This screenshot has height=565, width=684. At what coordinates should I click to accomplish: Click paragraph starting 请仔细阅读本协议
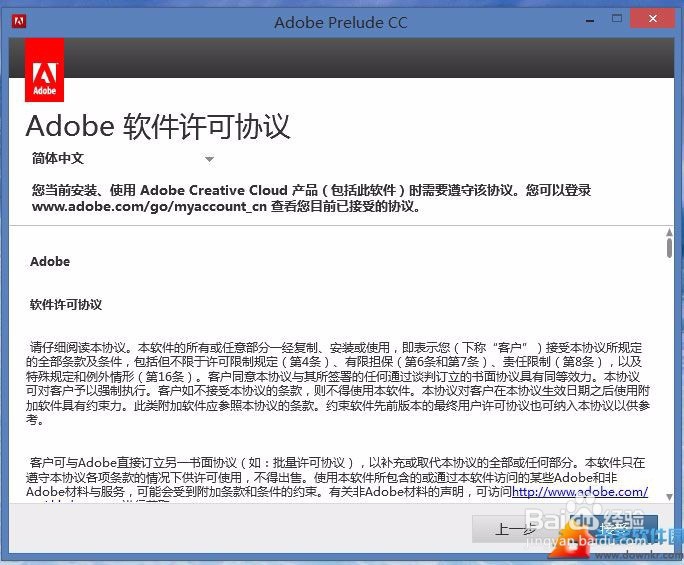coord(338,384)
